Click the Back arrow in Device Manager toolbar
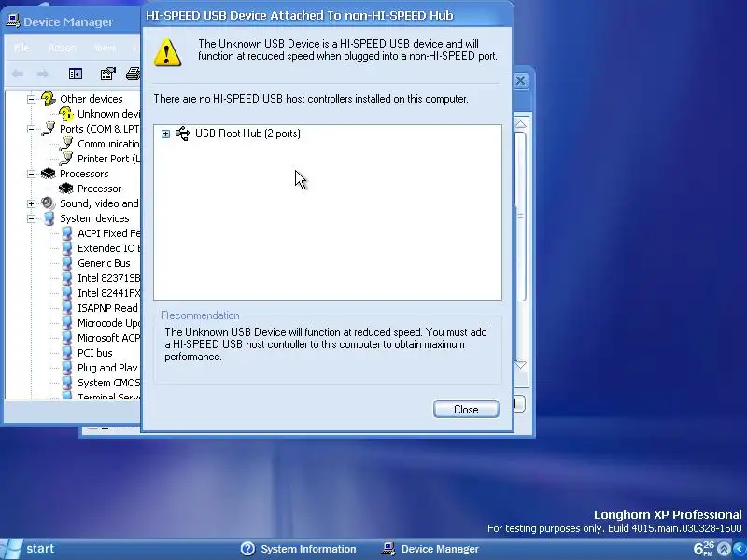This screenshot has height=560, width=747. (18, 74)
